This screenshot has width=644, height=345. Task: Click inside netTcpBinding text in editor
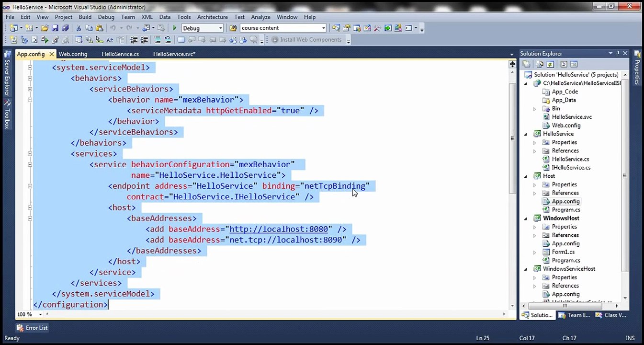(335, 186)
